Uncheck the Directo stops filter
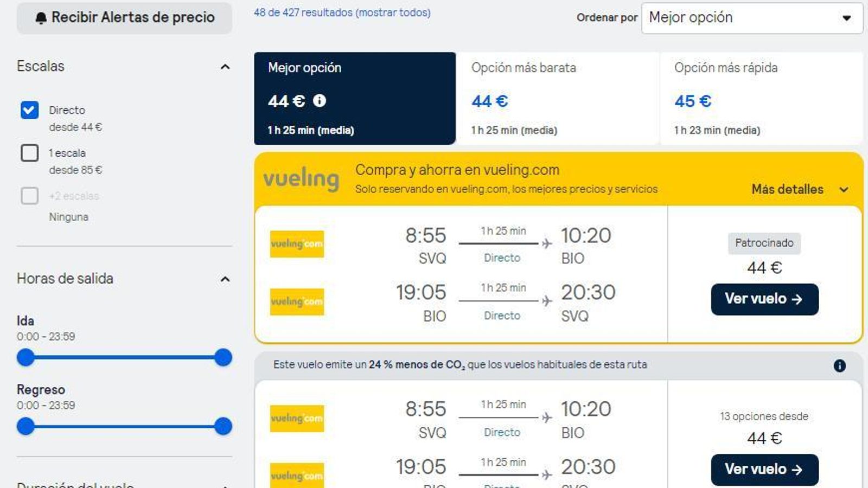 coord(30,110)
